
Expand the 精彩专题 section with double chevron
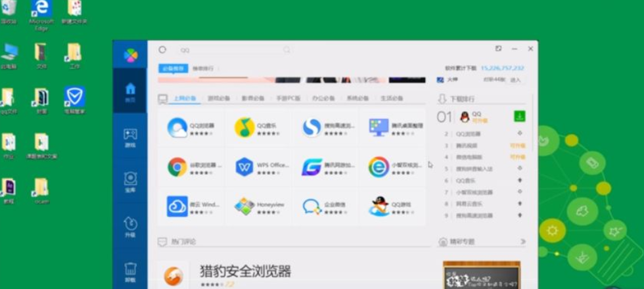(523, 242)
